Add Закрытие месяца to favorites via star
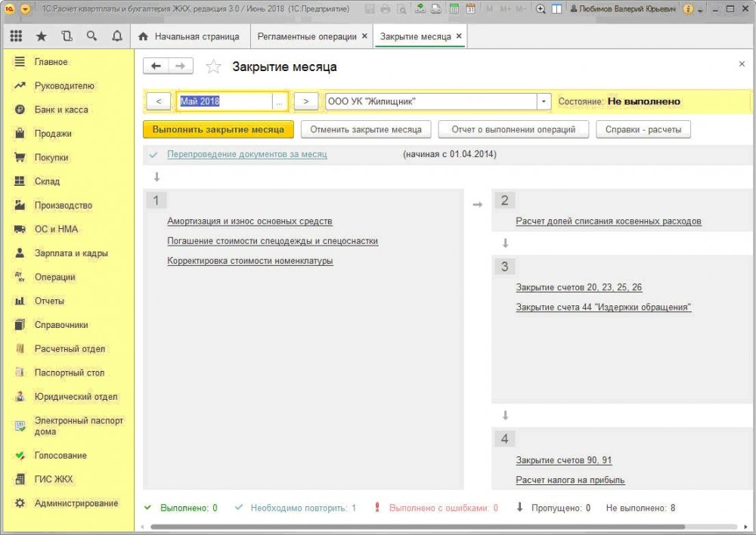This screenshot has height=535, width=756. [x=213, y=66]
